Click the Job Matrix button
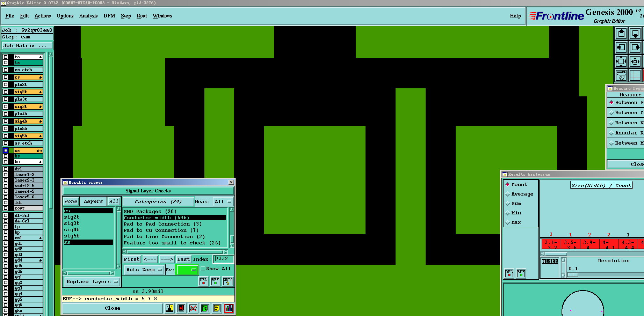This screenshot has height=316, width=644. pos(27,46)
